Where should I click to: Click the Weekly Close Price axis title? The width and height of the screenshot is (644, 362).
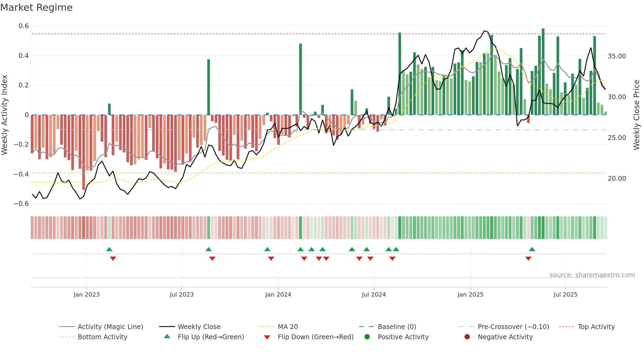click(x=636, y=115)
